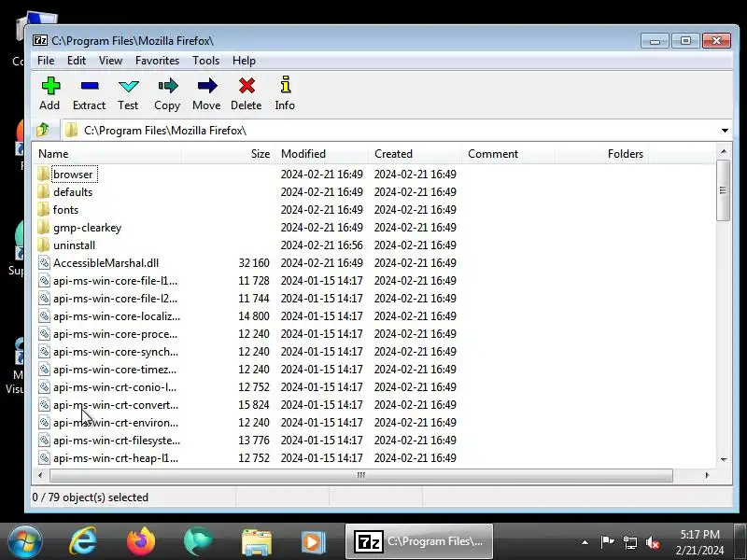The image size is (747, 560).
Task: Select the browser folder icon
Action: (x=43, y=174)
